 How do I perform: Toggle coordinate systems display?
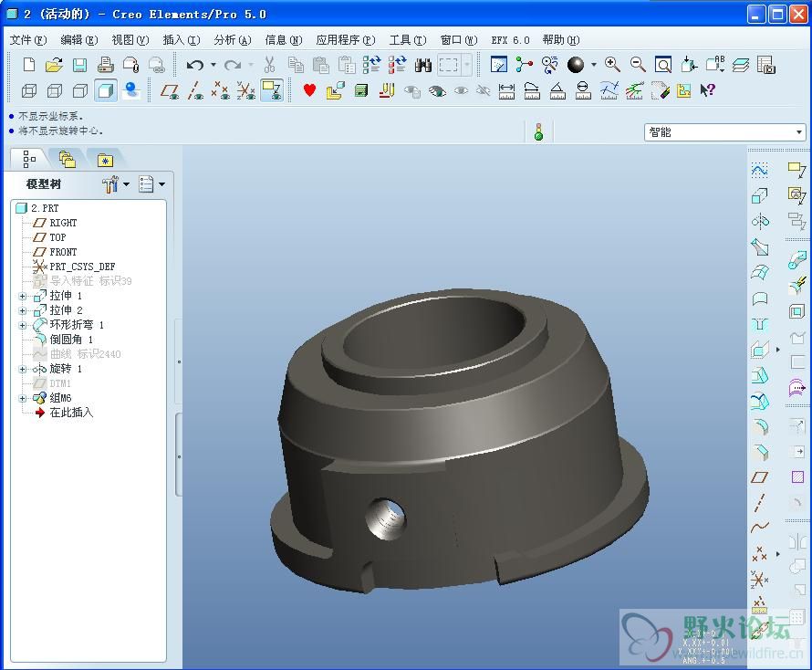(246, 91)
